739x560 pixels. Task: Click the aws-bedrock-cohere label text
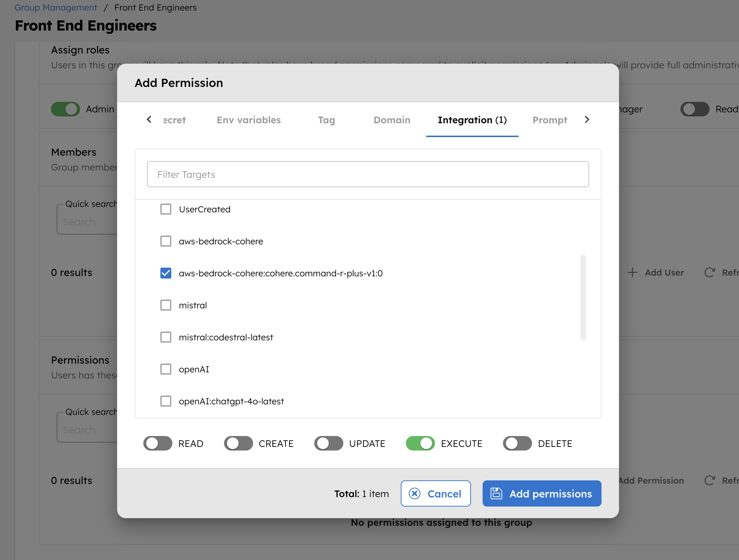pos(221,241)
